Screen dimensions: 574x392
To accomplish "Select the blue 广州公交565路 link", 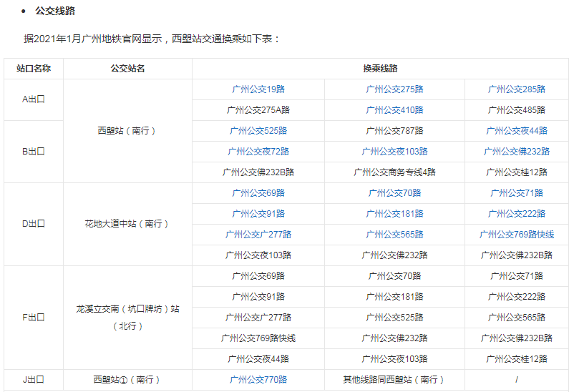I will click(394, 235).
